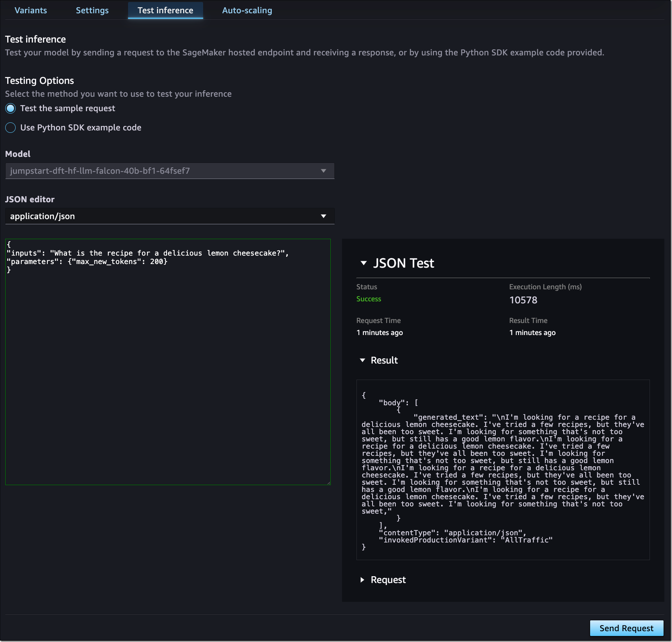672x642 pixels.
Task: Click the Send Request button
Action: (626, 628)
